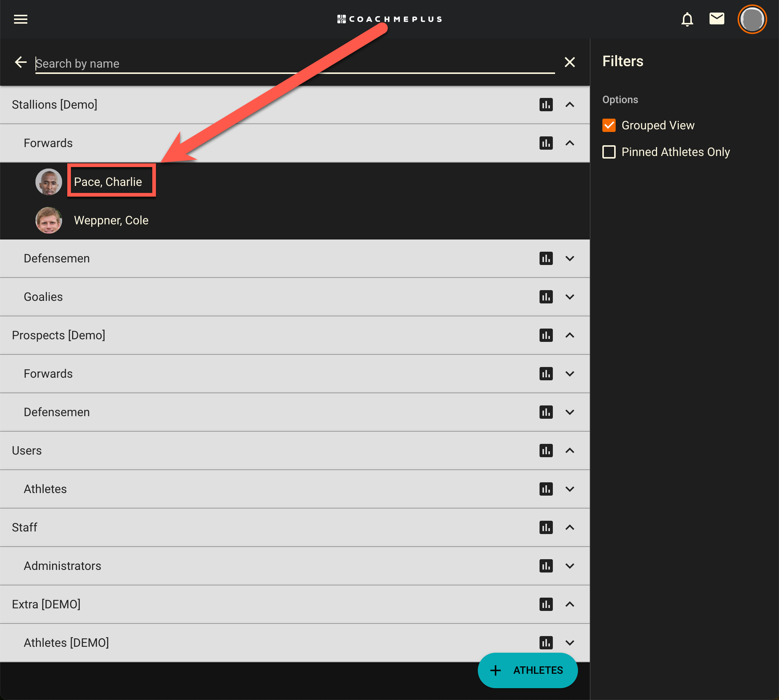The image size is (779, 700).
Task: Uncheck the Grouped View checkbox
Action: click(609, 125)
